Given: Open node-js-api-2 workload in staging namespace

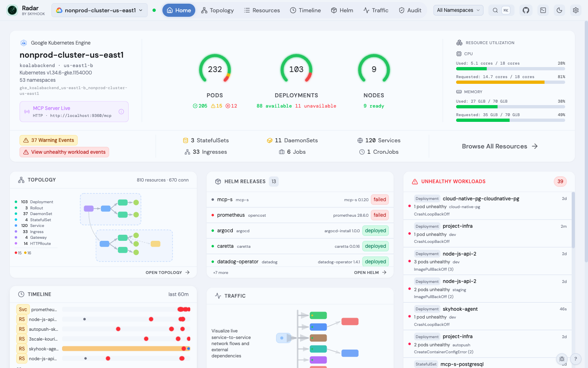Looking at the screenshot, I should coord(488,289).
